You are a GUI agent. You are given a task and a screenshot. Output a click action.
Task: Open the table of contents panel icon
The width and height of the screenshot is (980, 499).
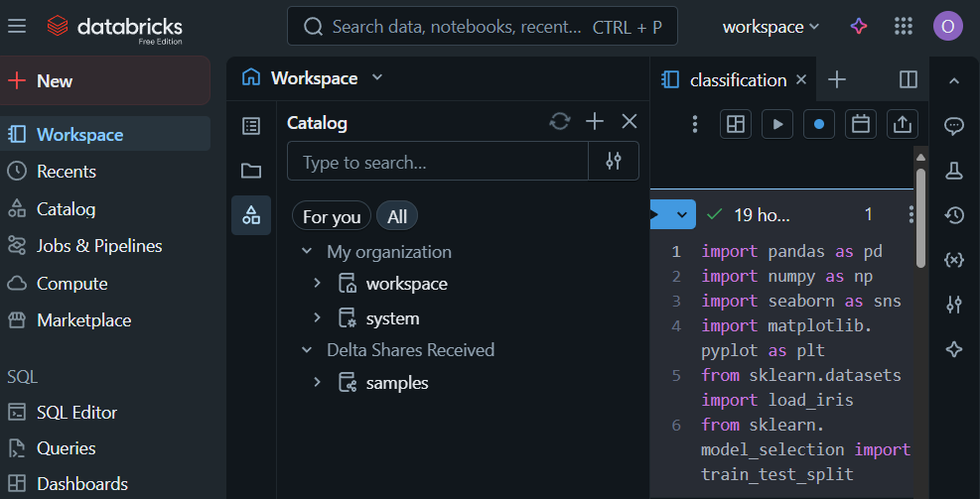coord(251,126)
